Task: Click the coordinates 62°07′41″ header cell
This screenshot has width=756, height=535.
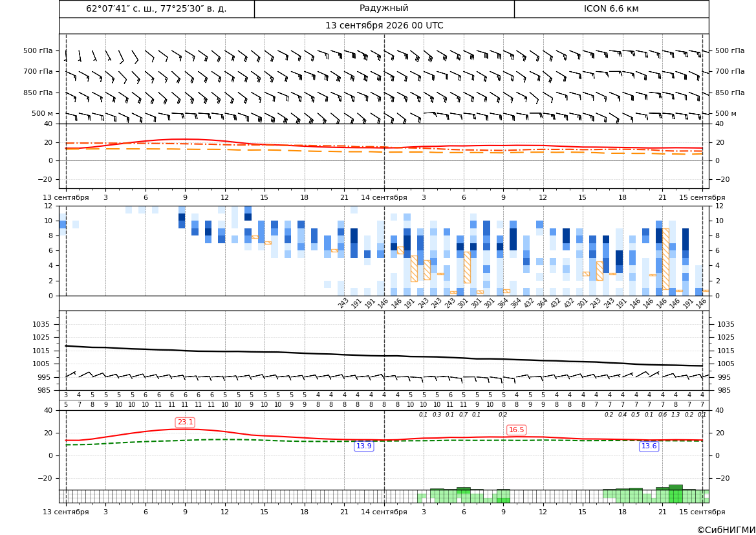Action: 157,8
